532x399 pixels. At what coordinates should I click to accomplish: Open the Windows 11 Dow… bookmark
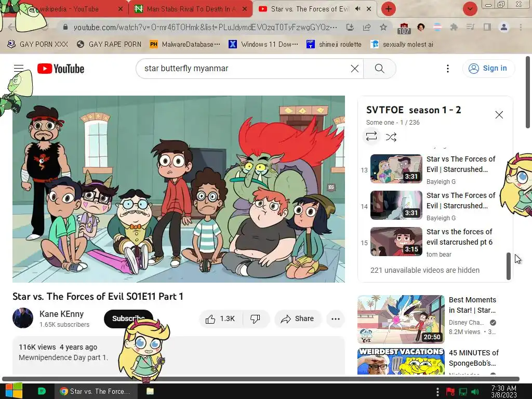pyautogui.click(x=263, y=44)
